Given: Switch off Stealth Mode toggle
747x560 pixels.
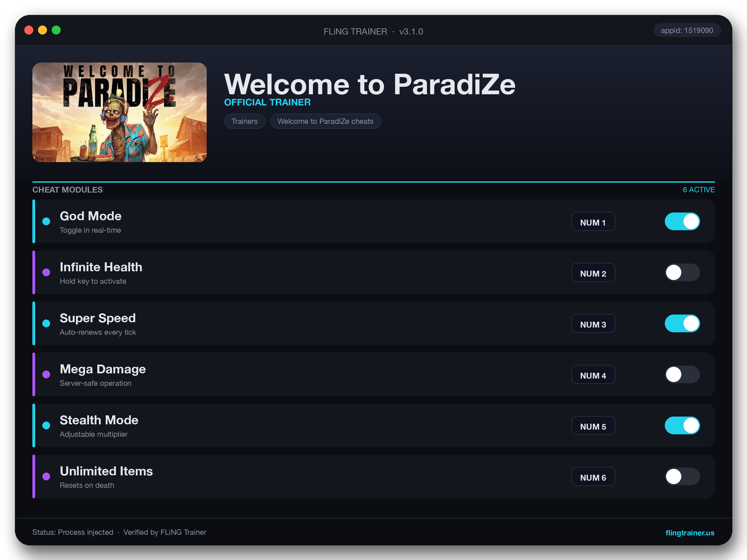Looking at the screenshot, I should [682, 425].
